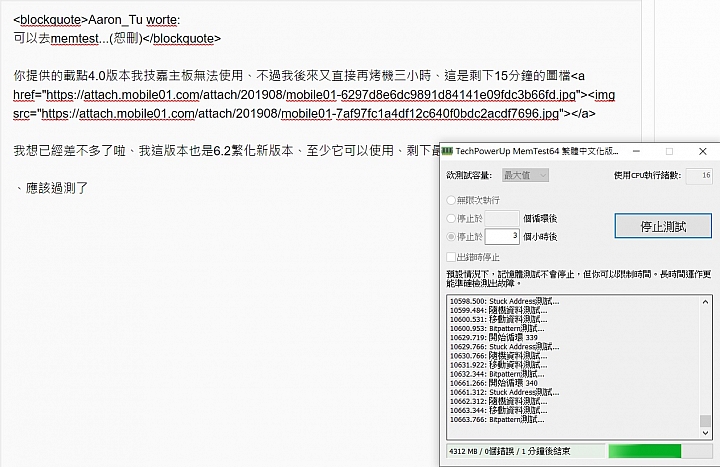Select log line 10661.312 Stuck Address測試
720x467 pixels.
coord(505,392)
